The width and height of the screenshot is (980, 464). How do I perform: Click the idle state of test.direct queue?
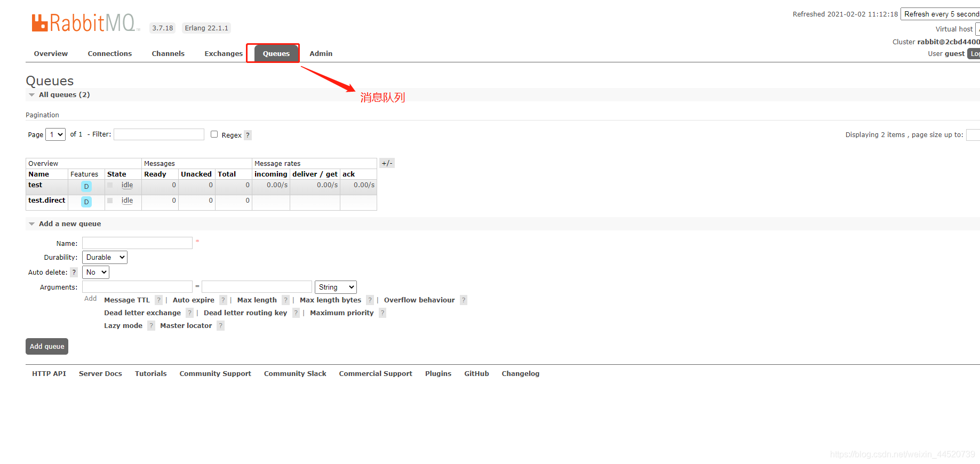coord(127,201)
